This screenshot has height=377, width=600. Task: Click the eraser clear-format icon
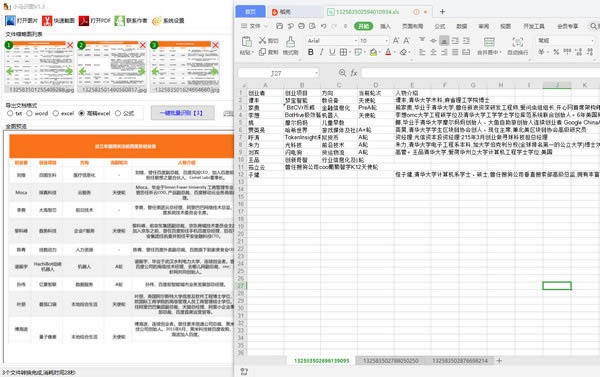(x=403, y=52)
